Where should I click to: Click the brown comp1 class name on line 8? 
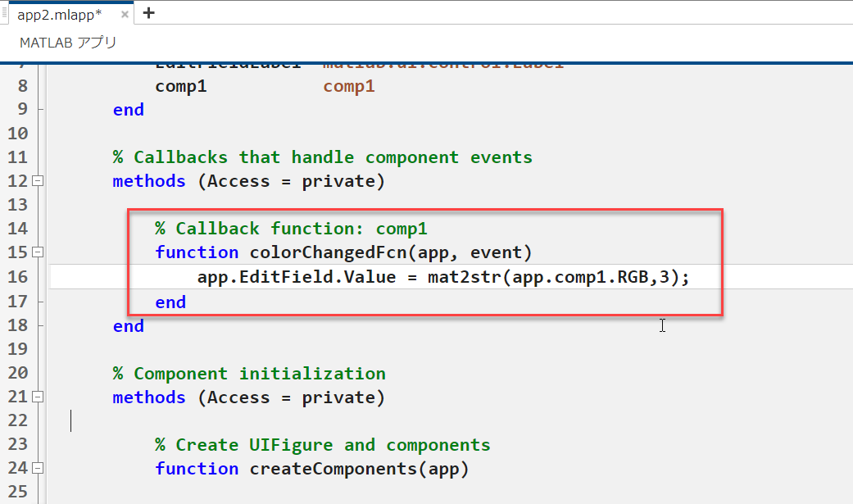(349, 86)
